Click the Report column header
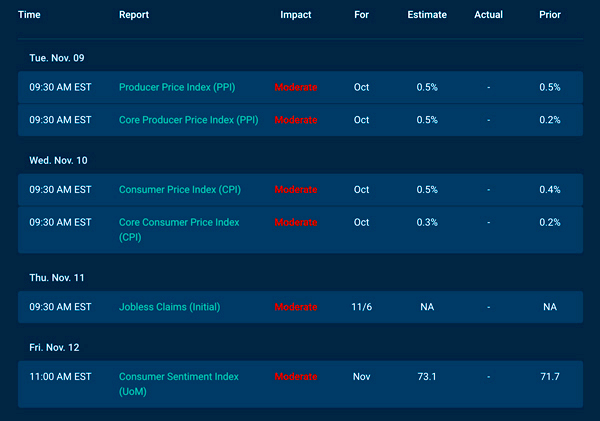Screen dimensions: 600x421 134,15
